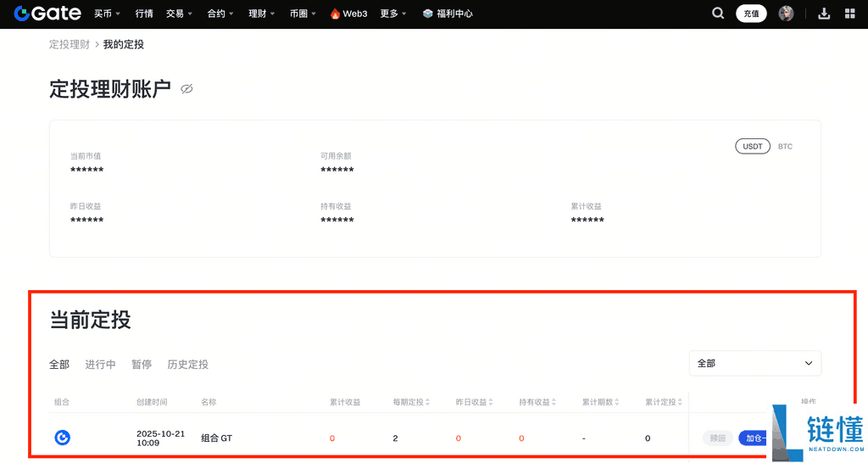Open the user avatar profile
The image size is (868, 463).
coord(786,14)
